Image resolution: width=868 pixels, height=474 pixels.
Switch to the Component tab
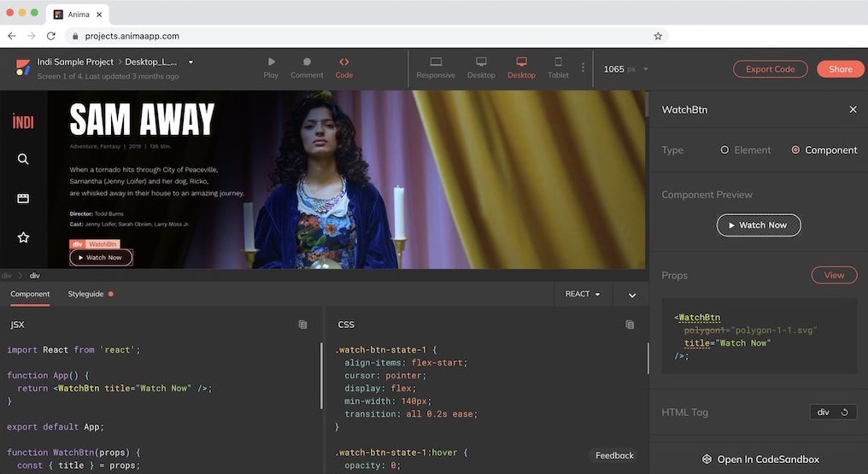point(30,294)
